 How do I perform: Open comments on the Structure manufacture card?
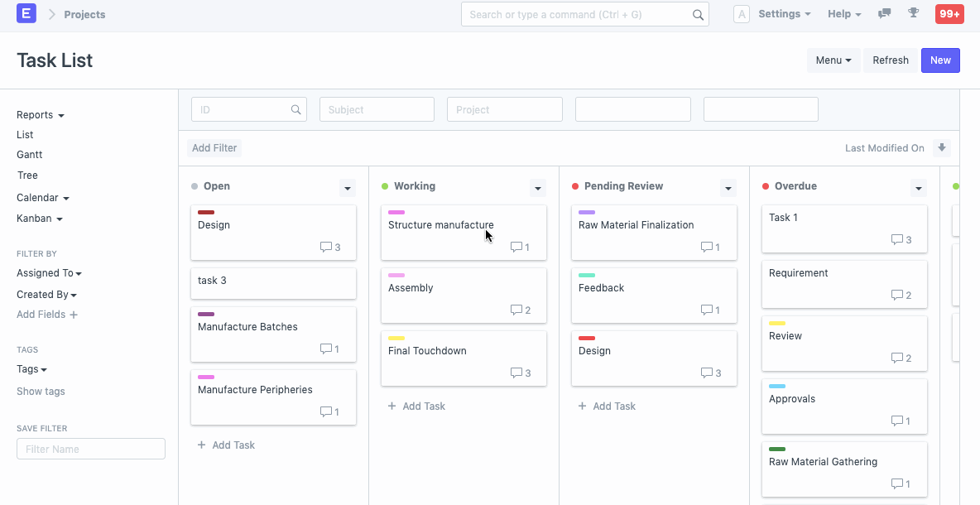(x=520, y=247)
